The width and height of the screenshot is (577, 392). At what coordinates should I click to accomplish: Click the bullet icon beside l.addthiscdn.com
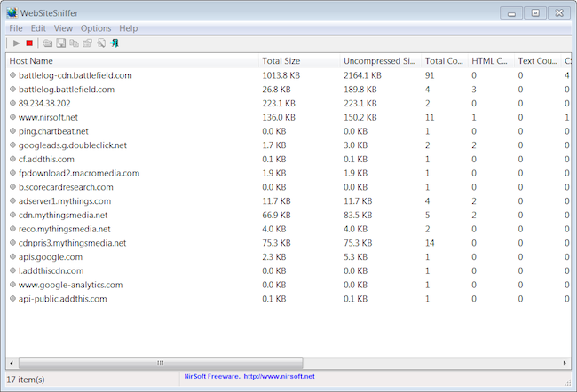pos(13,270)
